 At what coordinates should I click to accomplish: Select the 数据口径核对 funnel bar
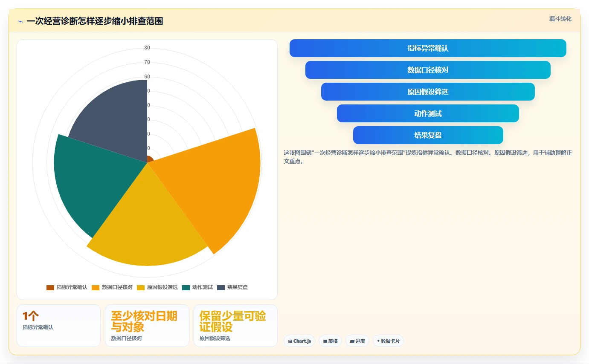(428, 70)
